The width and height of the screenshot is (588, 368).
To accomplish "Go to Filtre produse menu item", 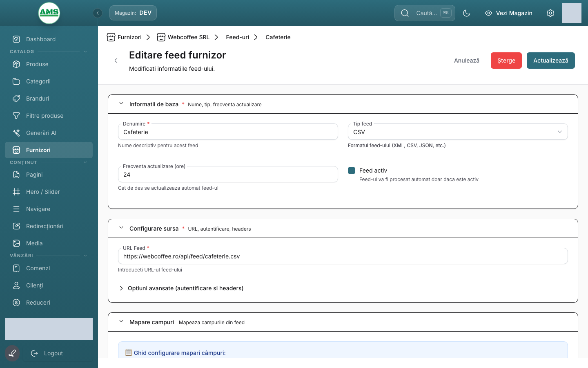I will [x=49, y=116].
